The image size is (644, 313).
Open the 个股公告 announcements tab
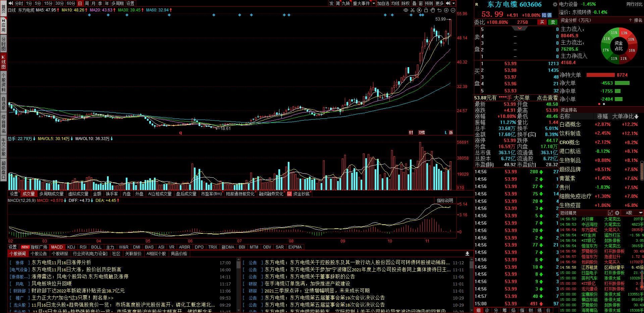click(39, 254)
